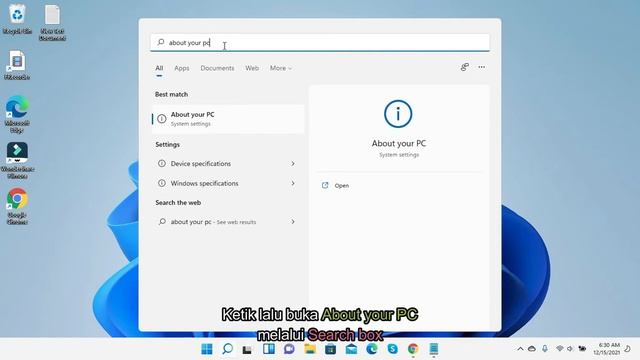Click the battery tray icon
Image resolution: width=640 pixels, height=360 pixels.
[x=582, y=349]
